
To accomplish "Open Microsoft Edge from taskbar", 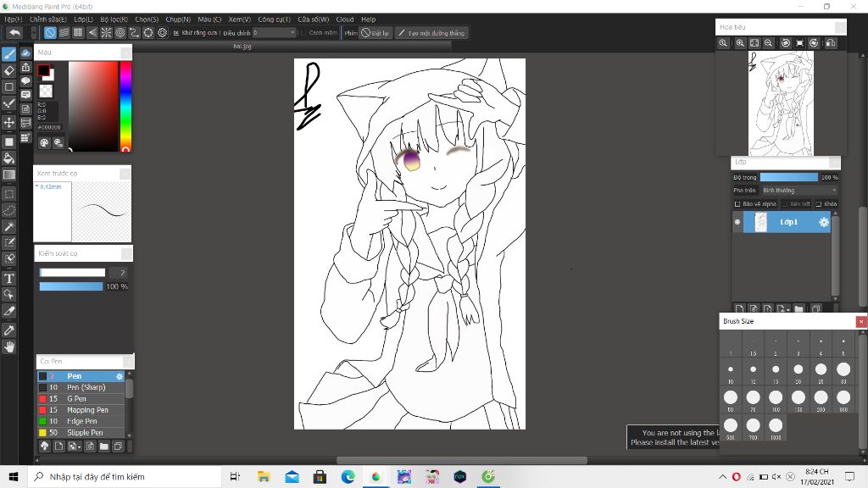I will point(348,476).
